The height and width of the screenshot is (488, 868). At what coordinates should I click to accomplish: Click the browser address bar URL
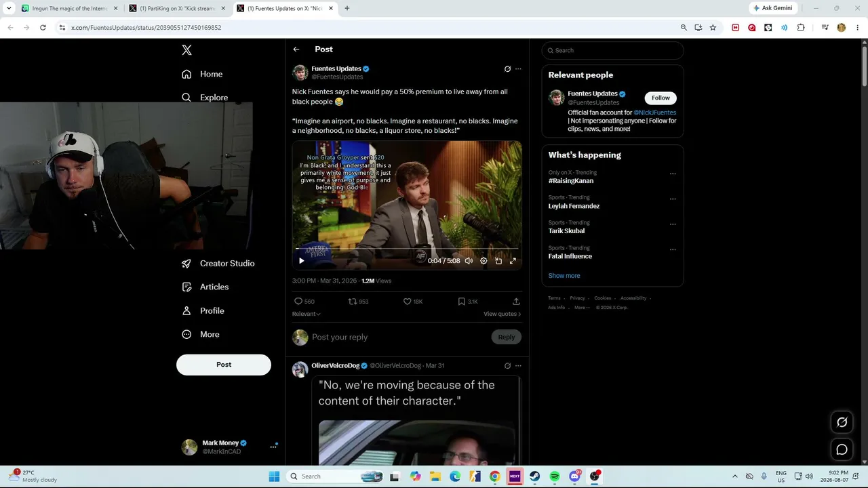tap(146, 28)
